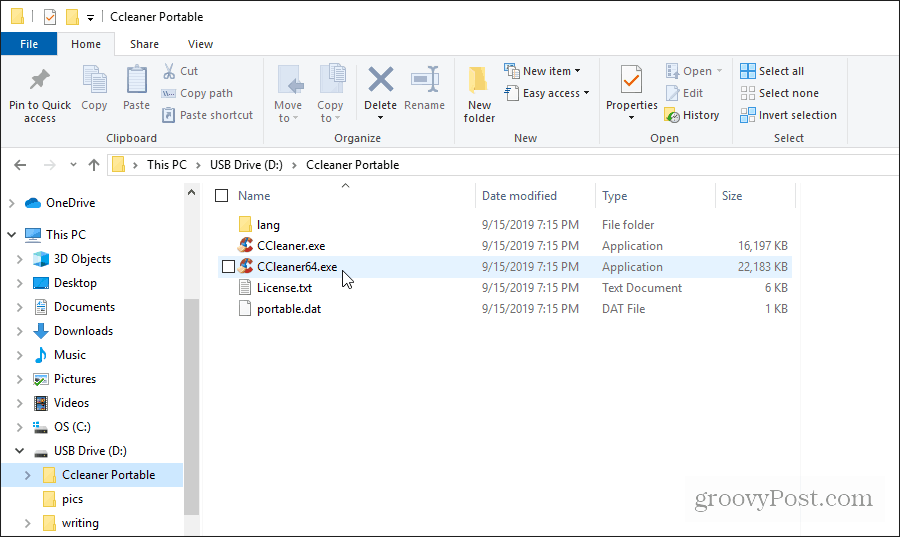Expand the Delete dropdown arrow

pyautogui.click(x=381, y=118)
